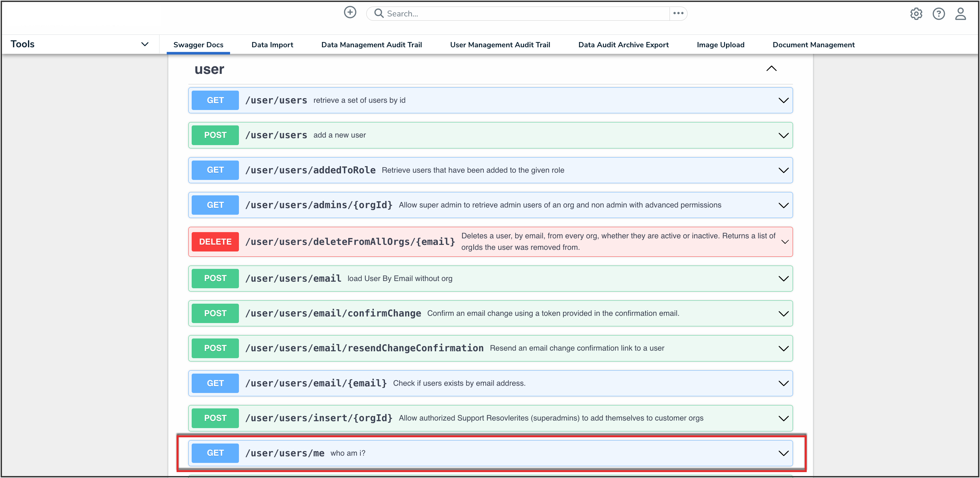Collapse the user section chevron
The width and height of the screenshot is (980, 478).
(x=772, y=69)
